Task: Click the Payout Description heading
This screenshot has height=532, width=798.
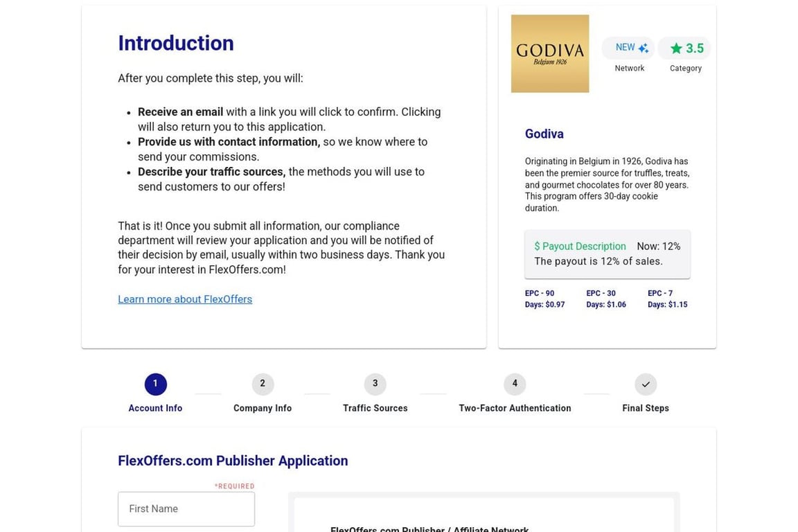Action: (x=580, y=246)
